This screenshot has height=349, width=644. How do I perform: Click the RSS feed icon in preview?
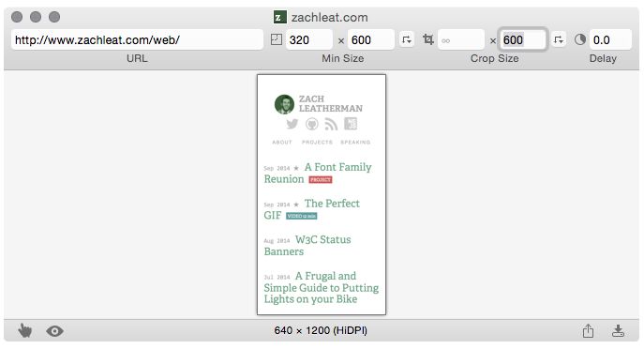(x=331, y=124)
